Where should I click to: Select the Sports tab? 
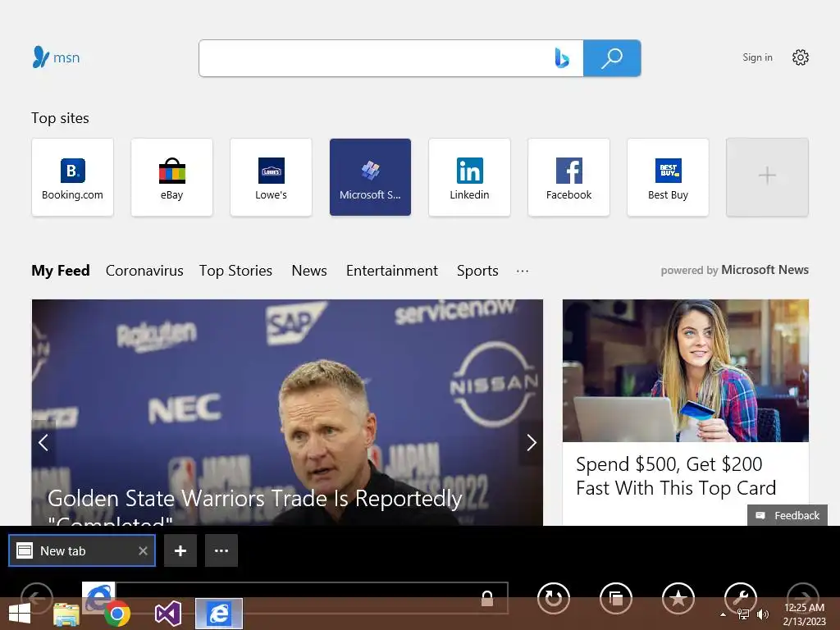[478, 271]
